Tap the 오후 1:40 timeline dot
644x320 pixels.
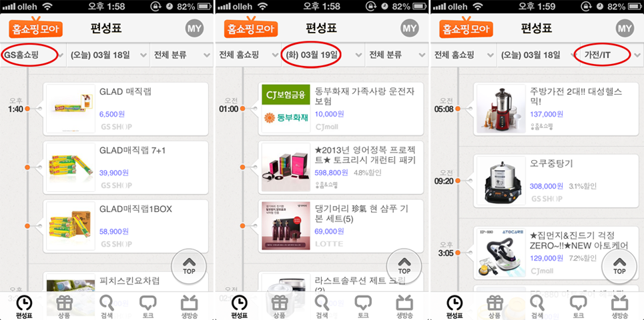(x=27, y=109)
